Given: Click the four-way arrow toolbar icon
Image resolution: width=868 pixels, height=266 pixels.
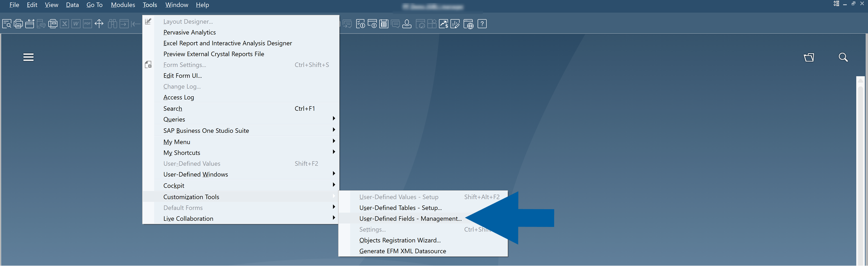Looking at the screenshot, I should (99, 24).
